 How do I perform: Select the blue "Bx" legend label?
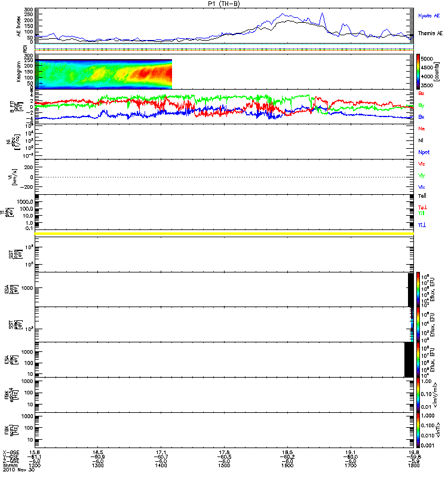pyautogui.click(x=421, y=117)
